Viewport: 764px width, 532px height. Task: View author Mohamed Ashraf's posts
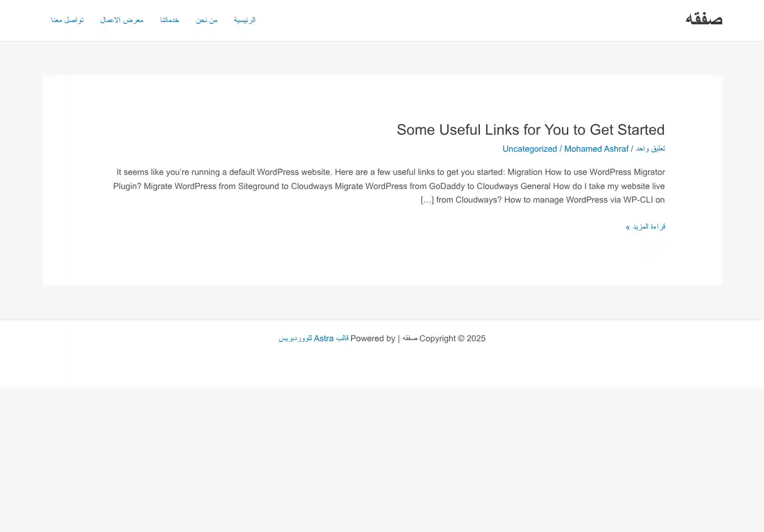596,149
